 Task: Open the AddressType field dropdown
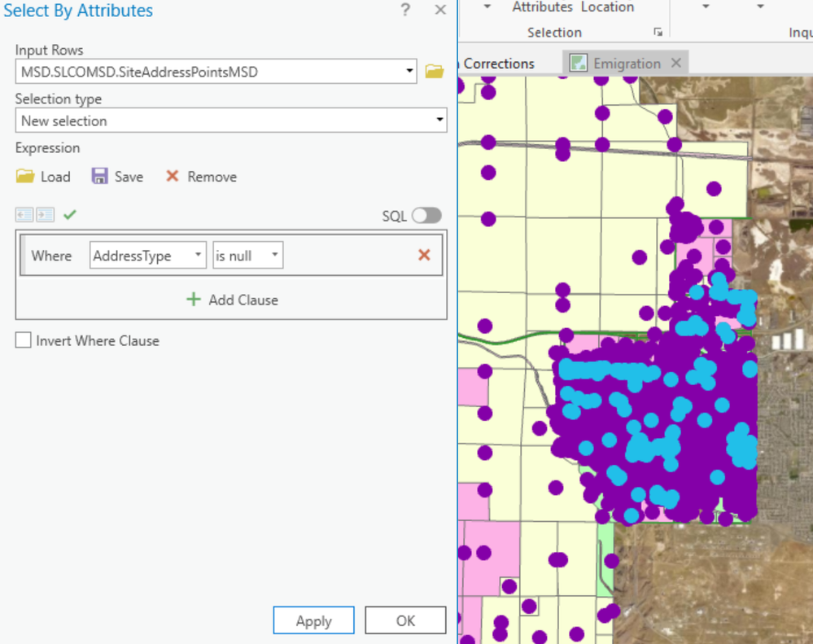[x=148, y=255]
